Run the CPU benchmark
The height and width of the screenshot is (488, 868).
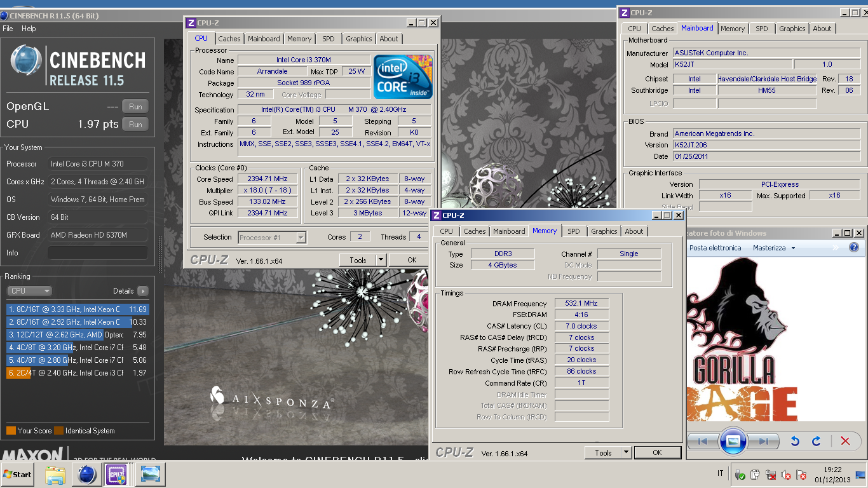135,125
